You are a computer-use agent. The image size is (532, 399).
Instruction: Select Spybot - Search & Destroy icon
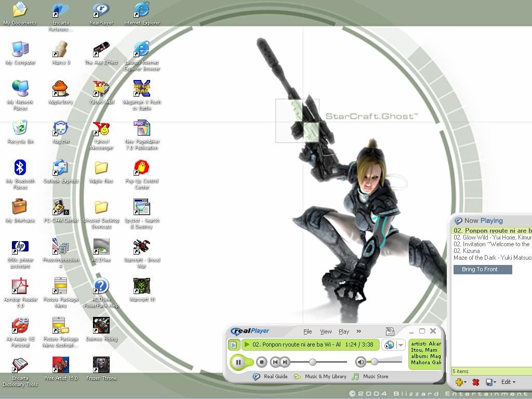pos(142,214)
